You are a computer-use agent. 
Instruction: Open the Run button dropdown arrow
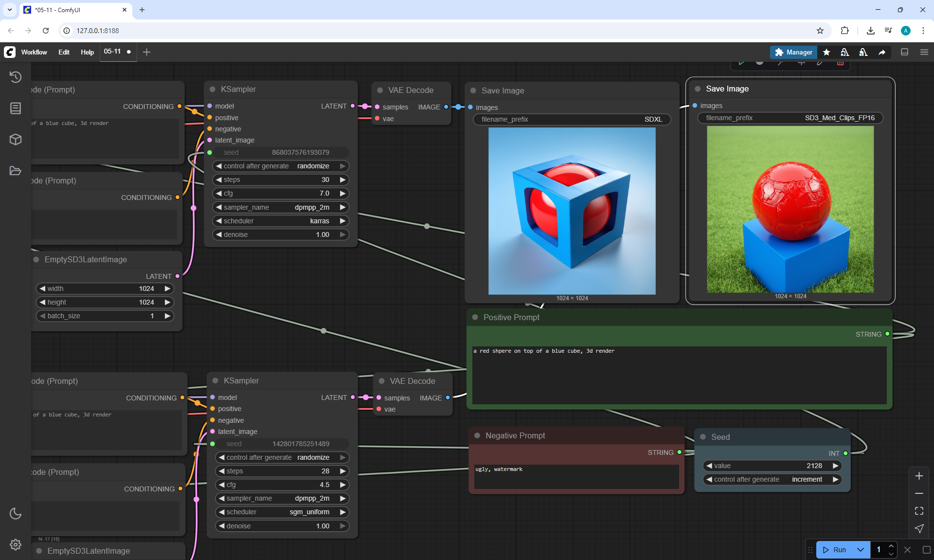pyautogui.click(x=860, y=550)
